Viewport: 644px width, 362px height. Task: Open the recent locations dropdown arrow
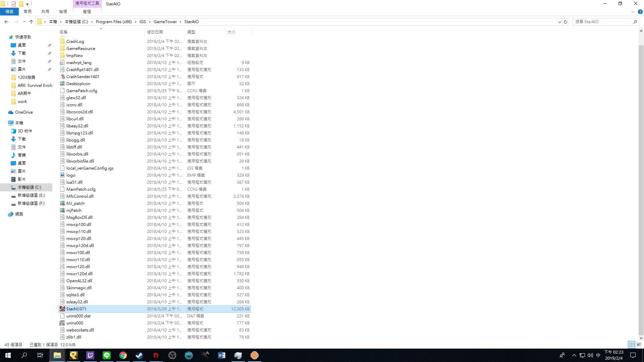tap(24, 22)
